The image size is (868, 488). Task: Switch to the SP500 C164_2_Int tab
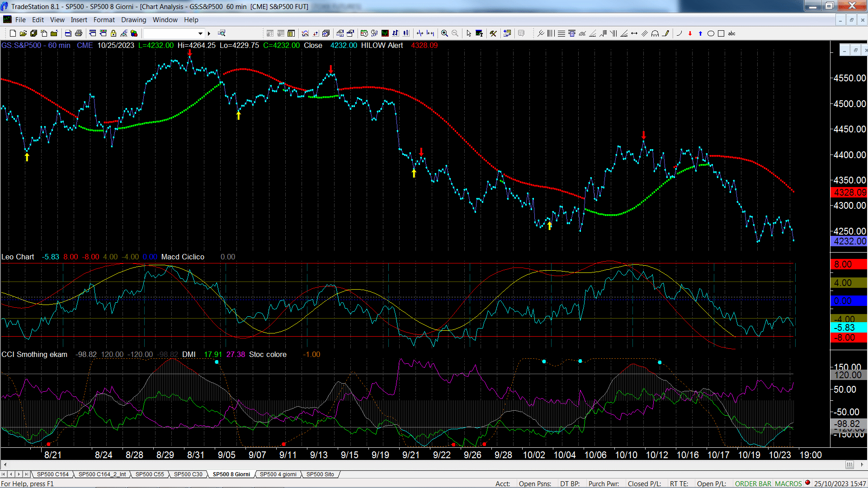pos(102,474)
